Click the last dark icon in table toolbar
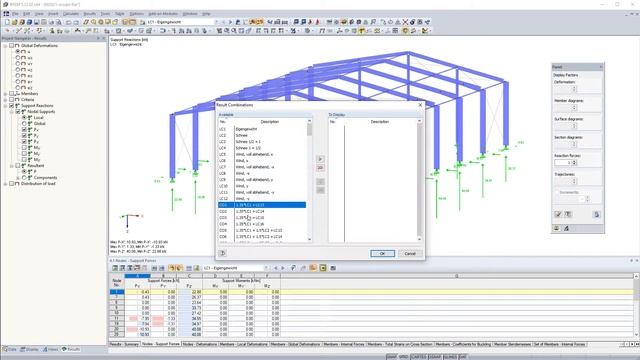Screen dimensions: 640x360 coord(333,268)
